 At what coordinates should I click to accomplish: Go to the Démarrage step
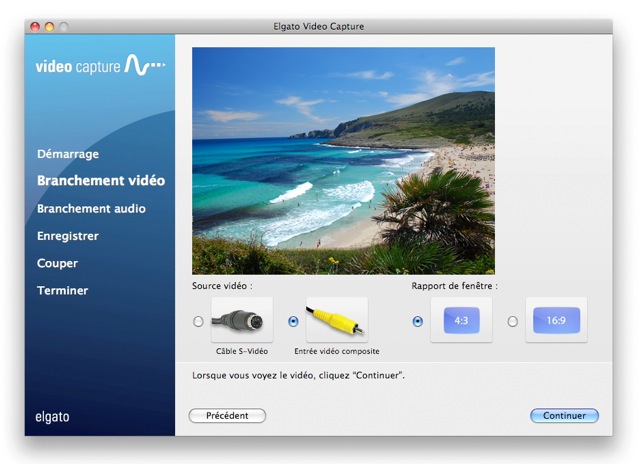tap(68, 154)
